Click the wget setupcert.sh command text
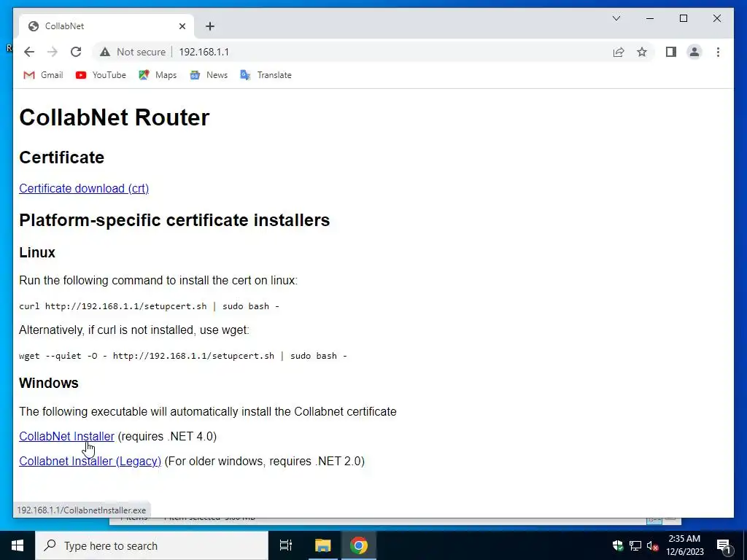The image size is (747, 560). [x=183, y=356]
